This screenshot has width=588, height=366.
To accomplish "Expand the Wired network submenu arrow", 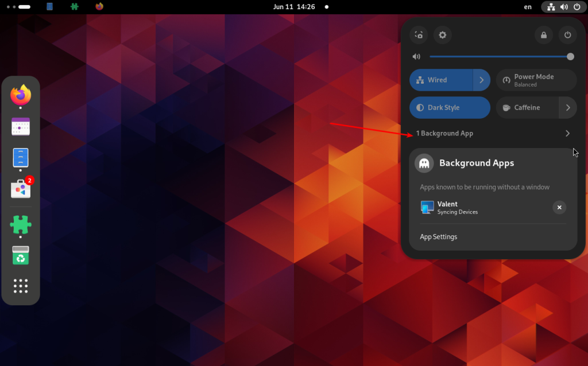I will coord(482,80).
